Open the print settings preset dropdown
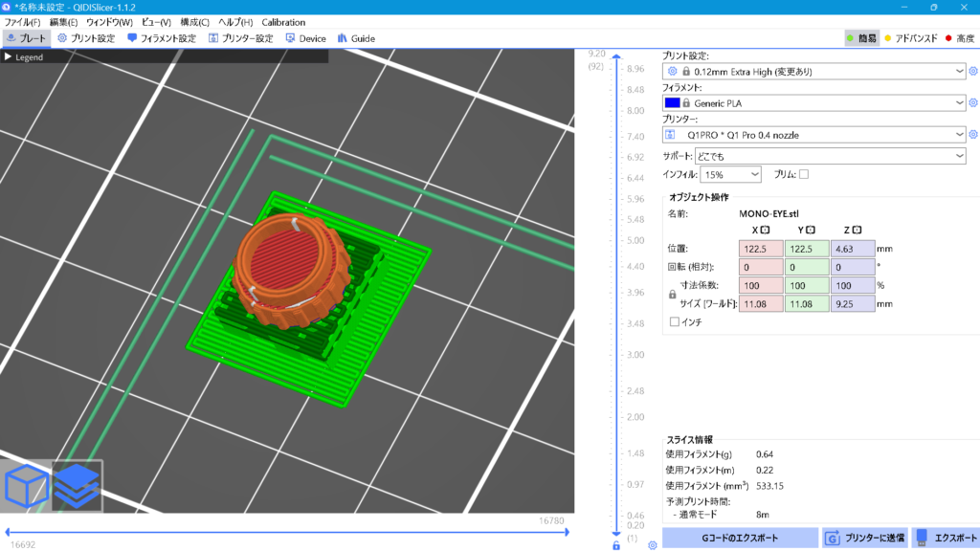 coord(813,71)
